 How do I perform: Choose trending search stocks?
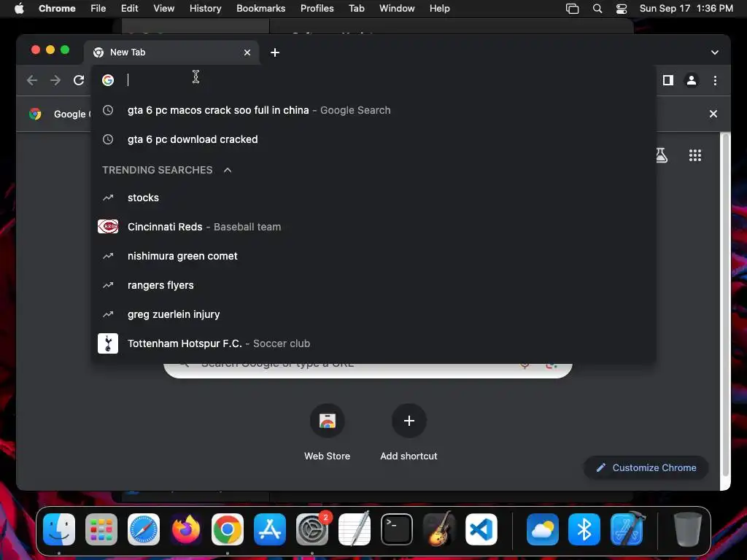point(373,198)
